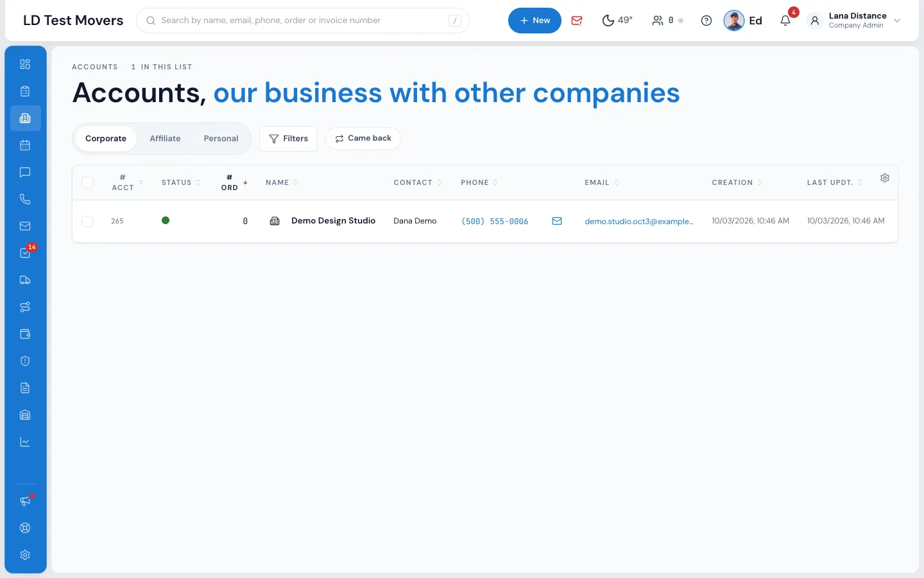The image size is (924, 578).
Task: Click the LD Test Movers logo text
Action: 73,21
